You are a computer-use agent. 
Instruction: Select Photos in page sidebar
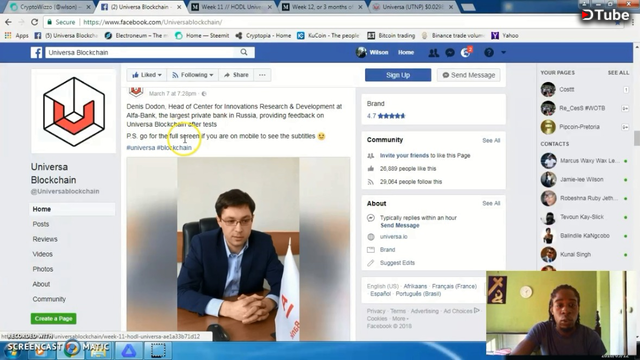(43, 269)
